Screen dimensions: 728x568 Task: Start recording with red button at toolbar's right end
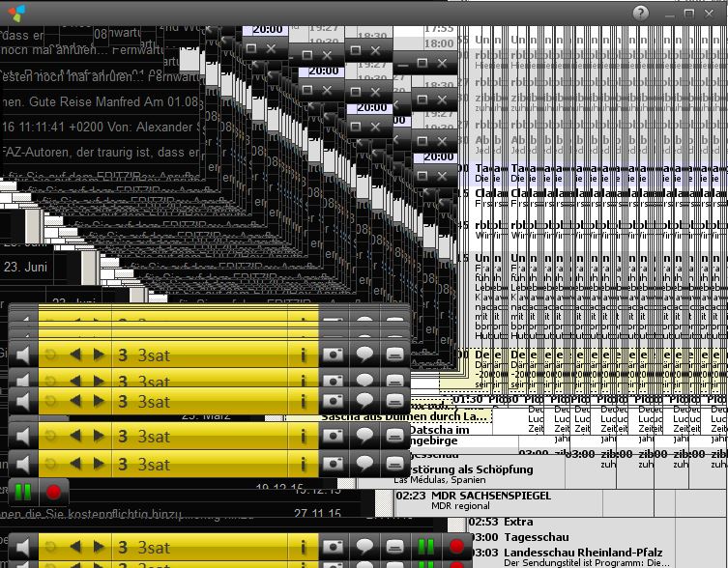pos(456,547)
